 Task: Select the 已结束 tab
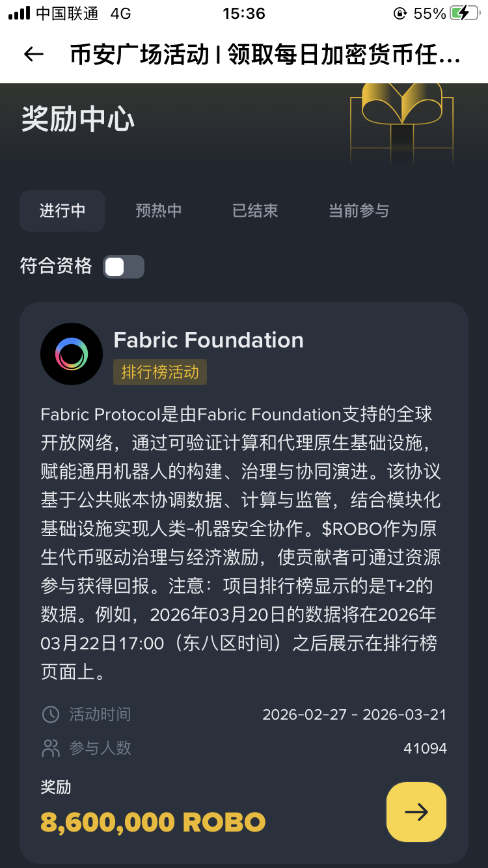tap(255, 211)
